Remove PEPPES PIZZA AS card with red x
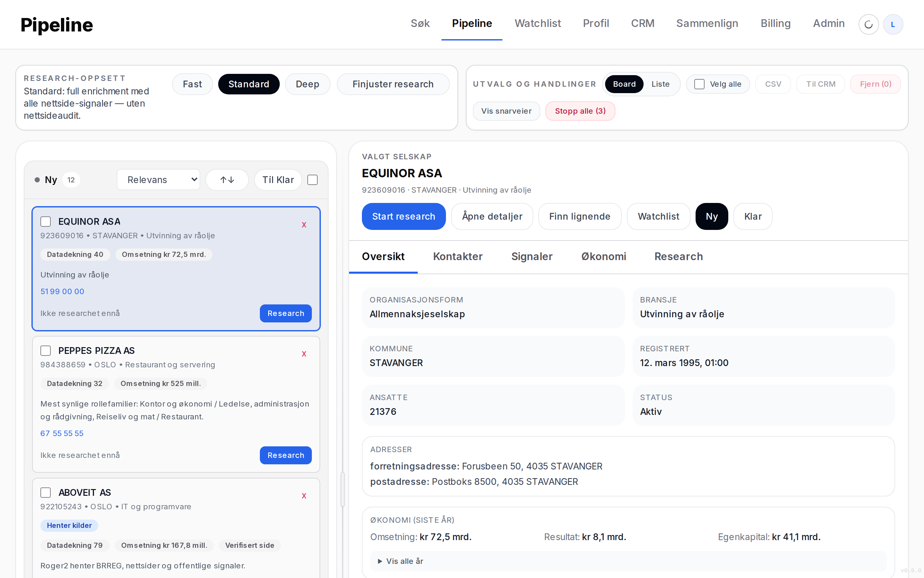 tap(304, 354)
